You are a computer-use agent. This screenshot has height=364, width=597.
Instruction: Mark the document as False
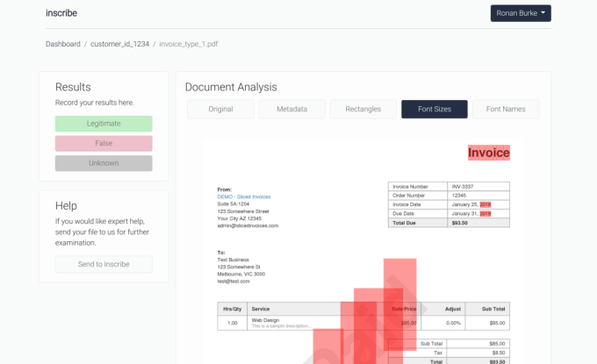104,143
